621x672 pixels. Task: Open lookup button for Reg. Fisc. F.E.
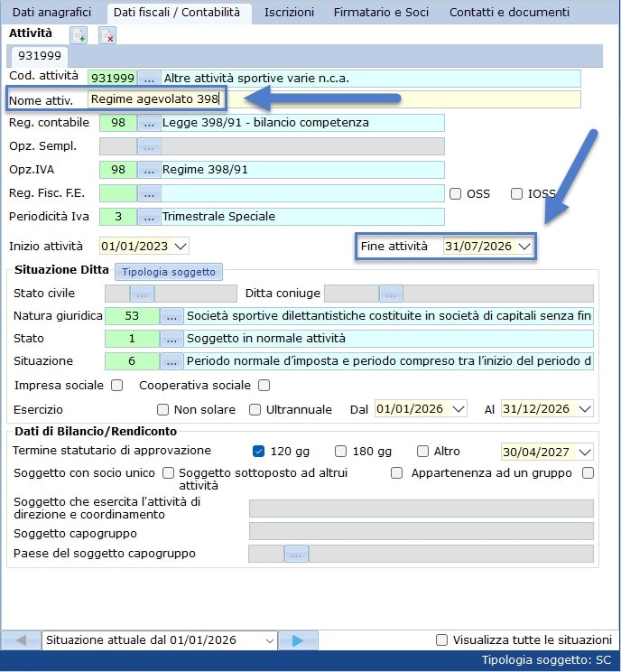tap(149, 193)
